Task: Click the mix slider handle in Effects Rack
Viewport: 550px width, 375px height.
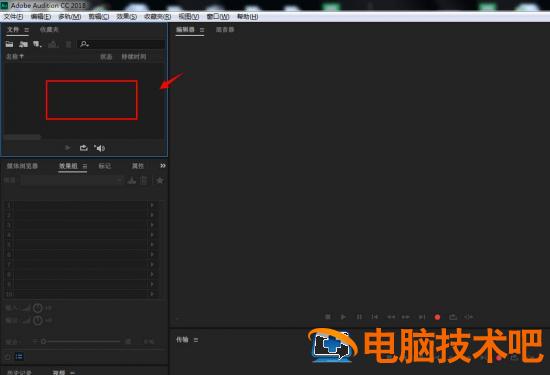Action: (x=43, y=341)
